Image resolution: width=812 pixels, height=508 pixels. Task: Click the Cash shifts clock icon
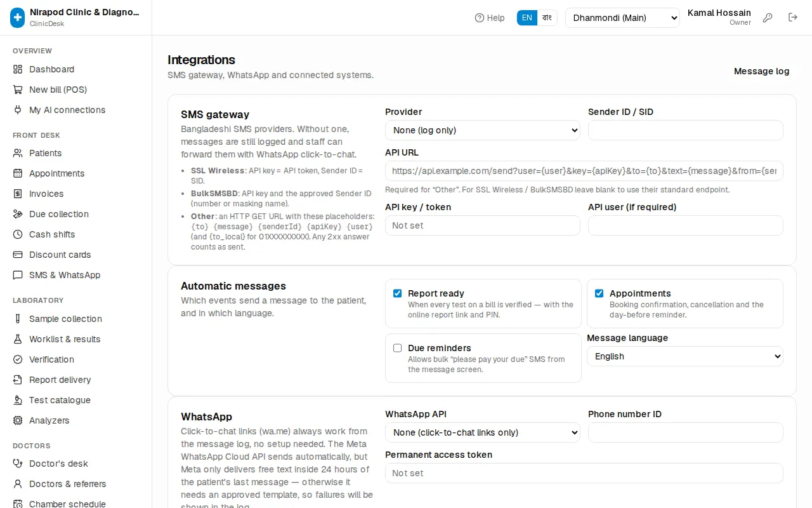18,234
